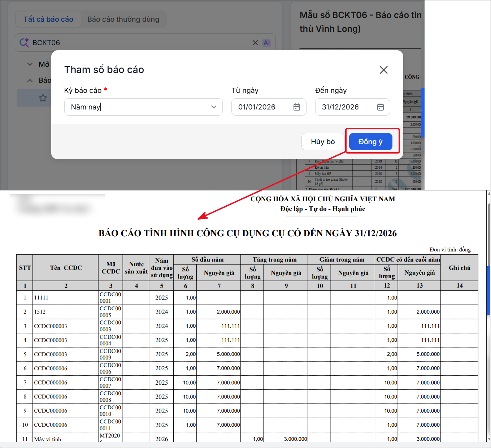491x448 pixels.
Task: Open calendar picker for Từ ngày
Action: [297, 107]
